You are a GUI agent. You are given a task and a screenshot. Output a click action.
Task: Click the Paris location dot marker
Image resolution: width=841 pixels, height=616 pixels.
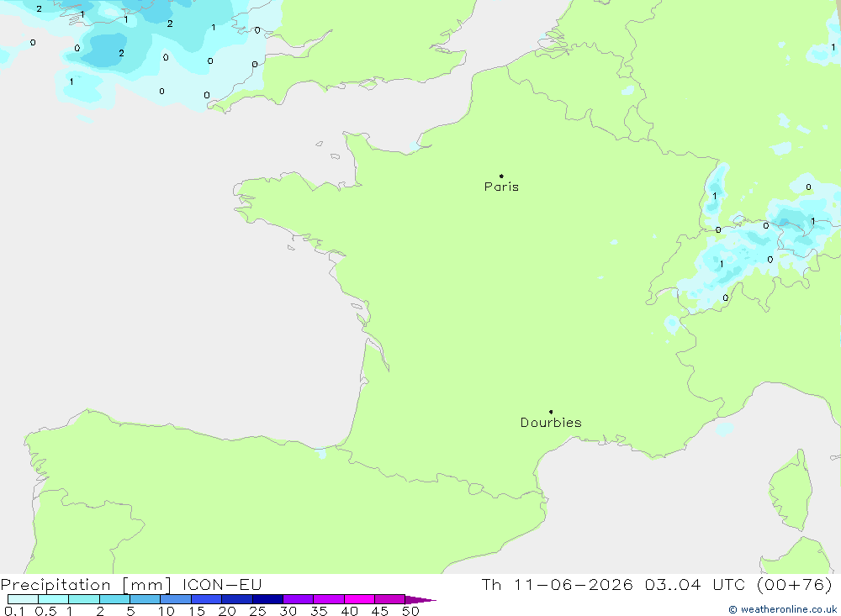pos(501,176)
